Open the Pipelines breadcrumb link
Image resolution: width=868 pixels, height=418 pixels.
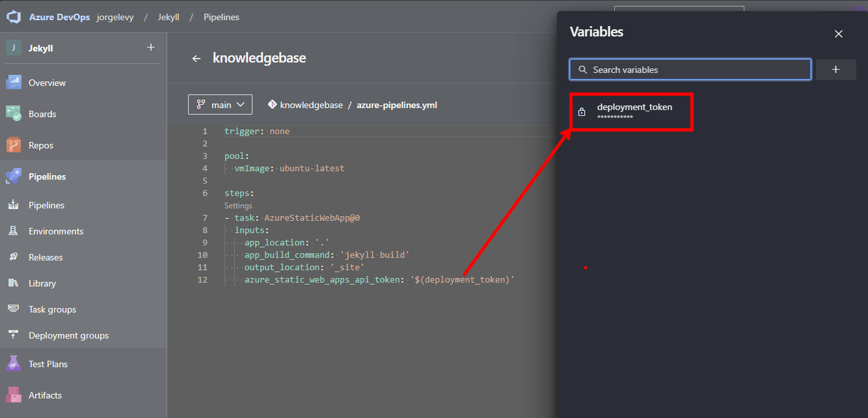[221, 17]
